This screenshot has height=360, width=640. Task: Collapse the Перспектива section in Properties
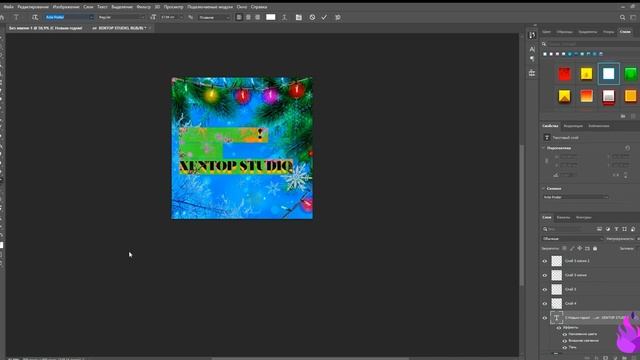point(544,148)
